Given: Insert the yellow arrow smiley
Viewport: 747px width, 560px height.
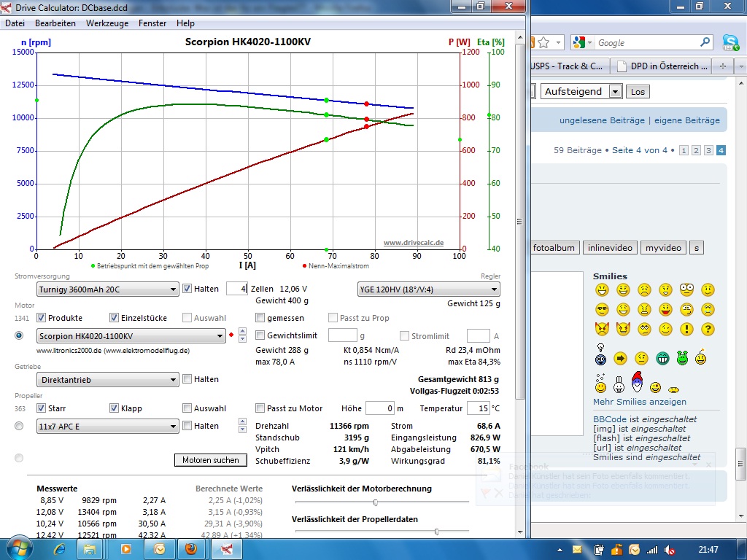Looking at the screenshot, I should [620, 359].
